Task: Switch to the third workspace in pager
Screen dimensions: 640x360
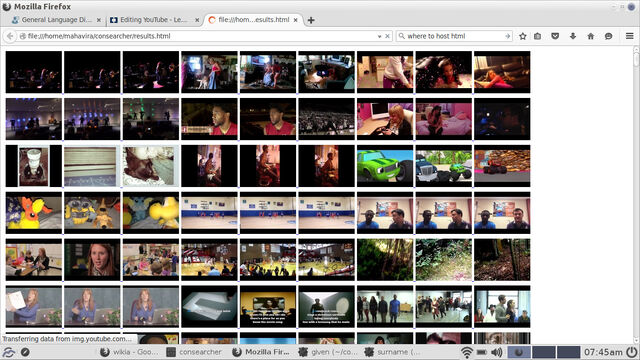Action: pyautogui.click(x=569, y=352)
